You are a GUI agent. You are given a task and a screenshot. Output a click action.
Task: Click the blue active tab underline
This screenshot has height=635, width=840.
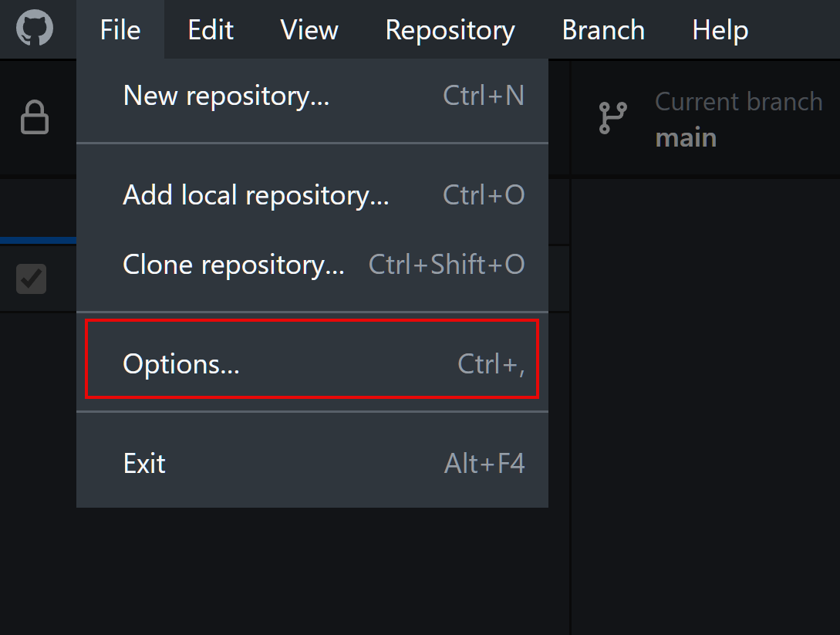[38, 241]
